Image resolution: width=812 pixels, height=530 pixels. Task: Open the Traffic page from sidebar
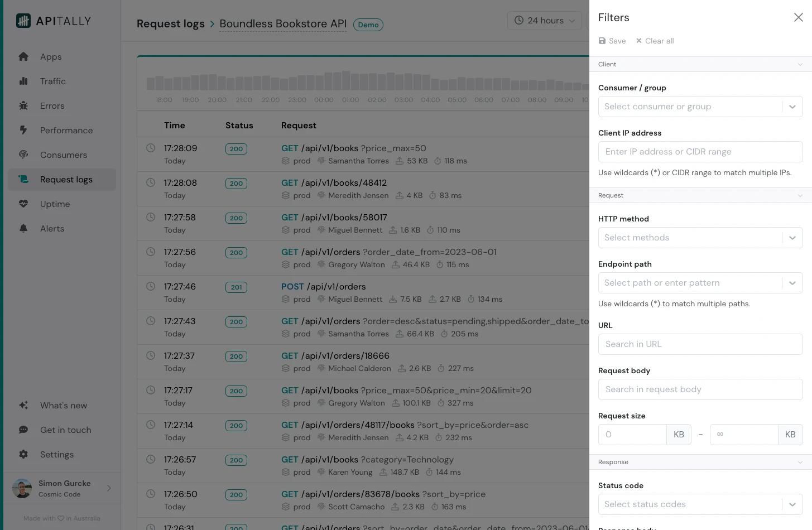coord(52,81)
